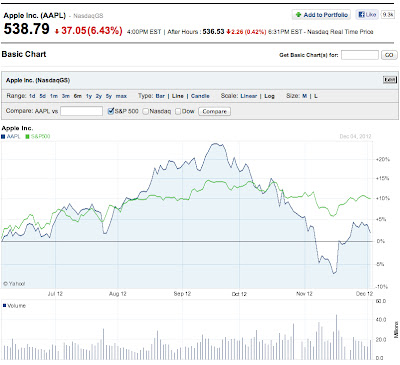Screen dimensions: 400x365
Task: Select Log scale
Action: (x=269, y=96)
